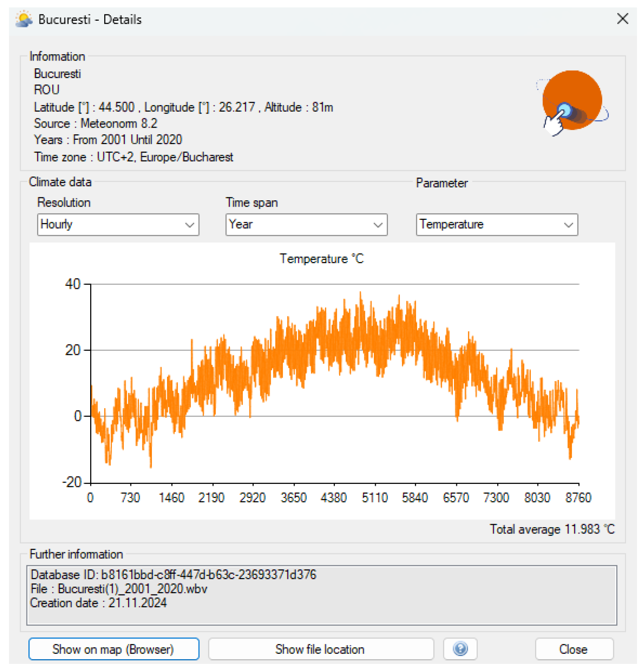The width and height of the screenshot is (644, 669).
Task: Open help with the blue question-mark button
Action: (460, 649)
